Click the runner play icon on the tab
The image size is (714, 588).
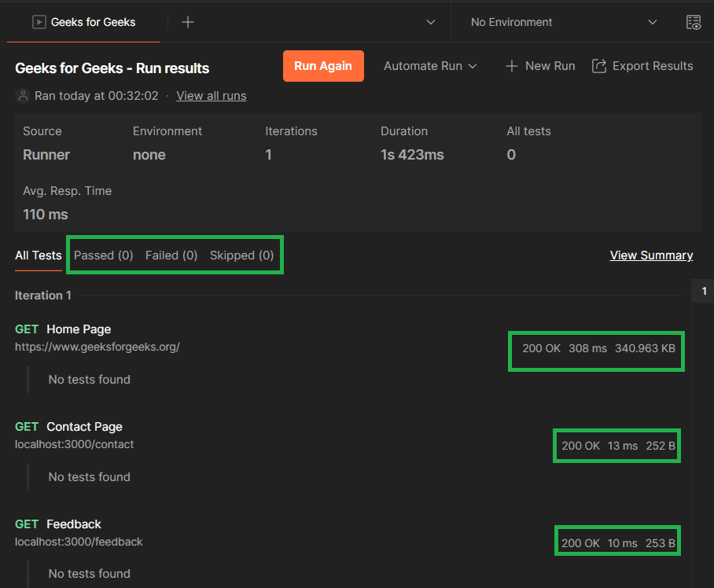(39, 22)
